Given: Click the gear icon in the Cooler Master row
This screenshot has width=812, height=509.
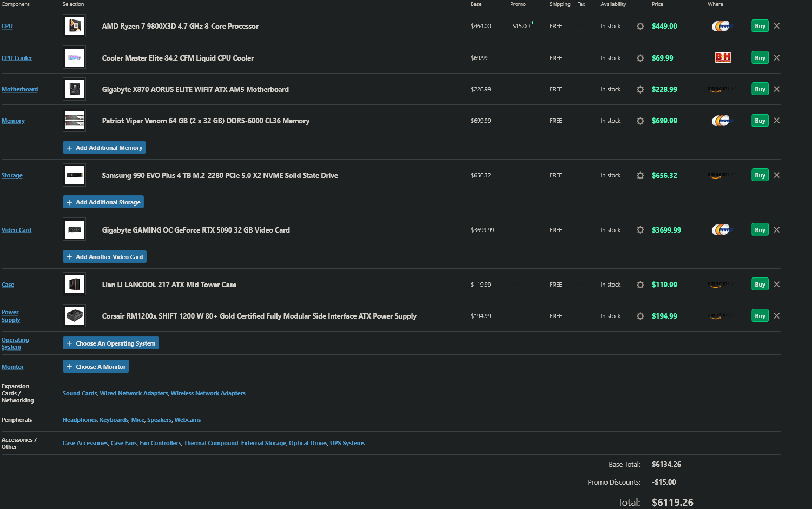Looking at the screenshot, I should tap(641, 58).
